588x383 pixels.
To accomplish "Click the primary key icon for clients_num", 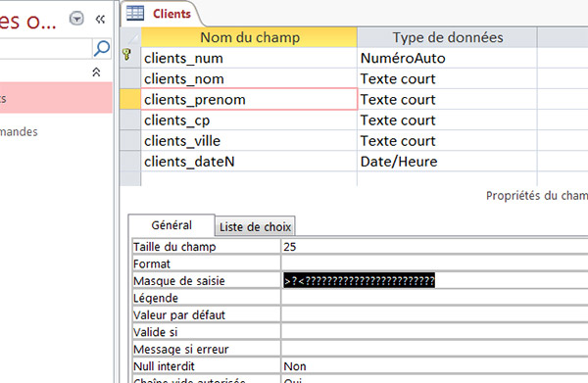I will (127, 55).
